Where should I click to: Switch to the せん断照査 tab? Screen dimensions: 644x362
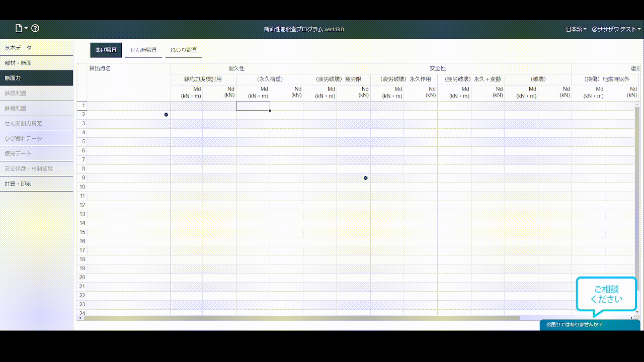(x=143, y=50)
